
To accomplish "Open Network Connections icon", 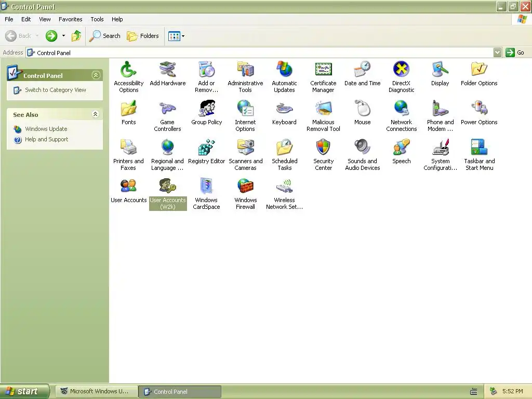I will 402,109.
